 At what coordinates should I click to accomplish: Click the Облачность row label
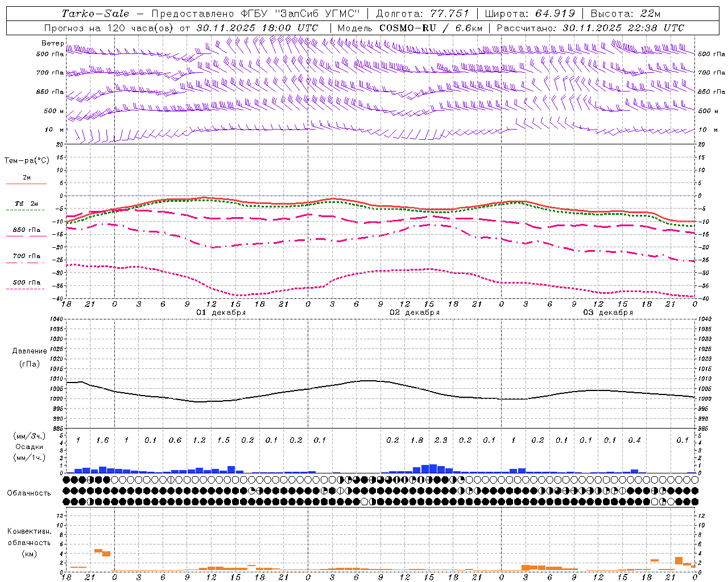[29, 493]
